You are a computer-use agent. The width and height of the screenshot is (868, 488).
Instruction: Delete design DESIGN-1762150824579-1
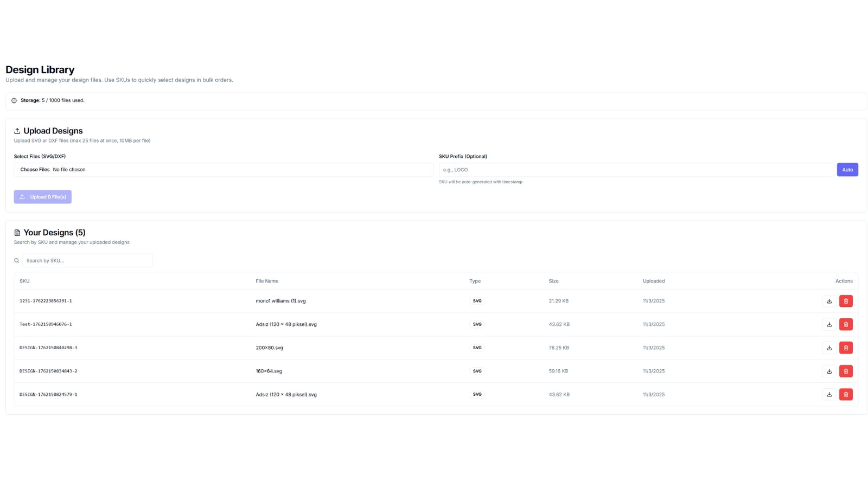pos(846,394)
